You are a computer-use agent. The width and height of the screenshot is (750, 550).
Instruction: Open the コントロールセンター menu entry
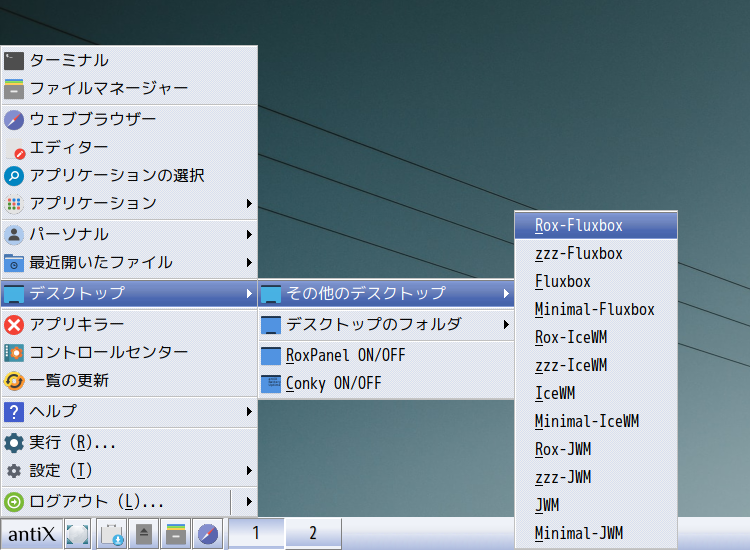tap(130, 353)
